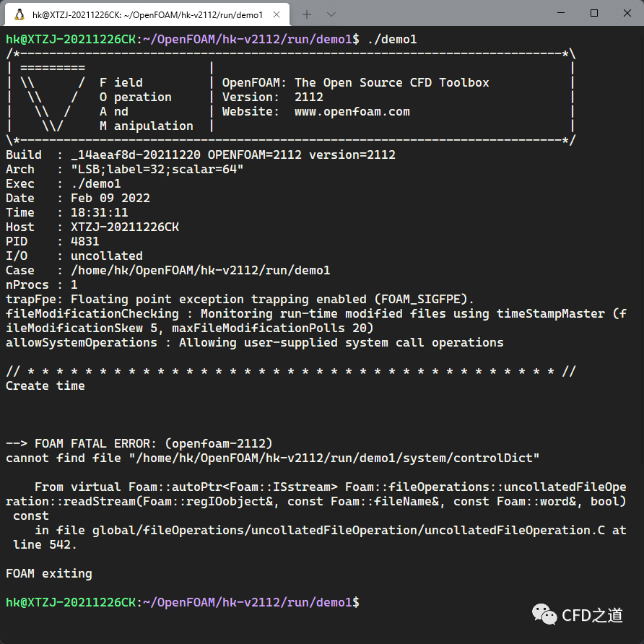This screenshot has height=644, width=644.
Task: Close the terminal window
Action: click(x=627, y=13)
